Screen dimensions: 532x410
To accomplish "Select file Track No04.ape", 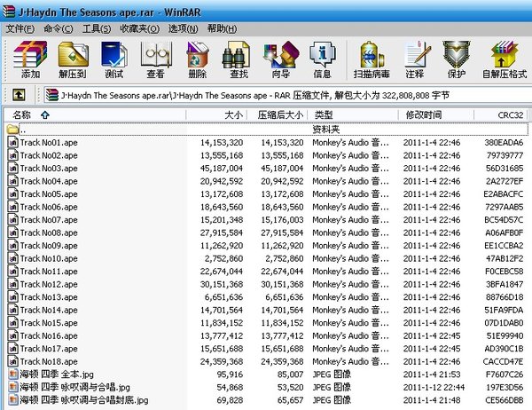I will [x=49, y=181].
